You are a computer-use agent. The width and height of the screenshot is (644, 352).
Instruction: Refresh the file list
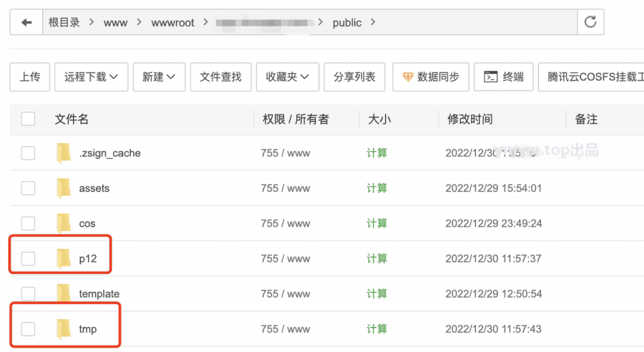pos(590,22)
